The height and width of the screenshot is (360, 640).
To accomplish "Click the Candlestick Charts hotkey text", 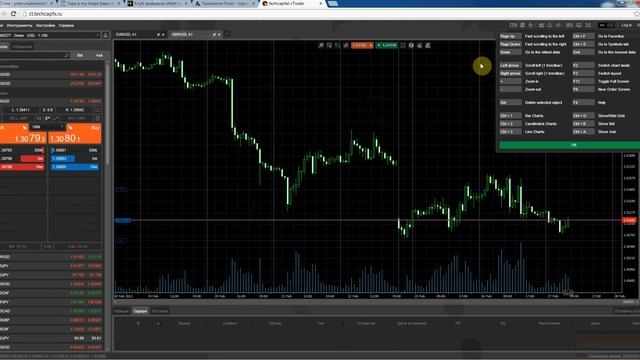I will point(540,124).
